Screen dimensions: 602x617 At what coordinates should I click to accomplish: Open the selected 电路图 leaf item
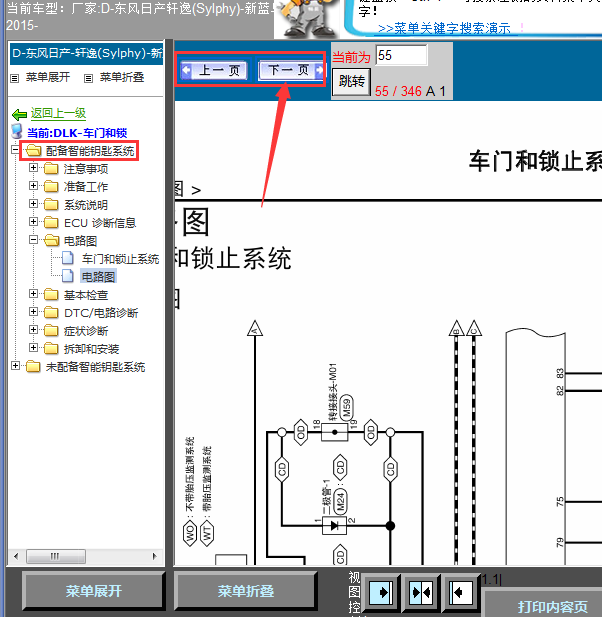pyautogui.click(x=98, y=277)
